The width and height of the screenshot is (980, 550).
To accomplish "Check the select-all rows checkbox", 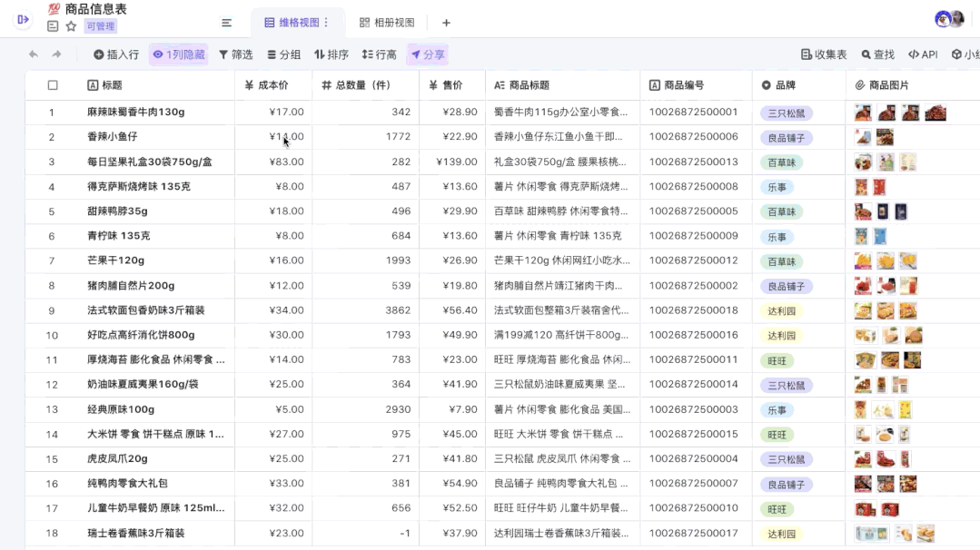I will [x=53, y=85].
